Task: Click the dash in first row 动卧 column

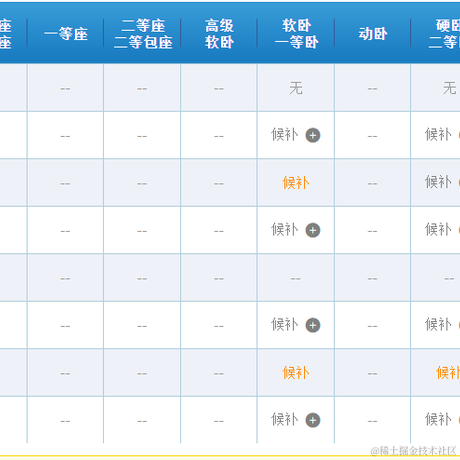Action: [372, 89]
